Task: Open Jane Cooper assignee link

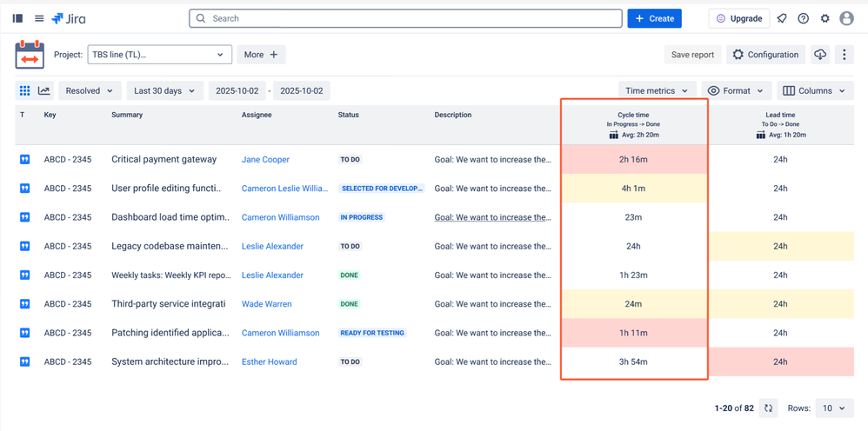Action: (265, 160)
